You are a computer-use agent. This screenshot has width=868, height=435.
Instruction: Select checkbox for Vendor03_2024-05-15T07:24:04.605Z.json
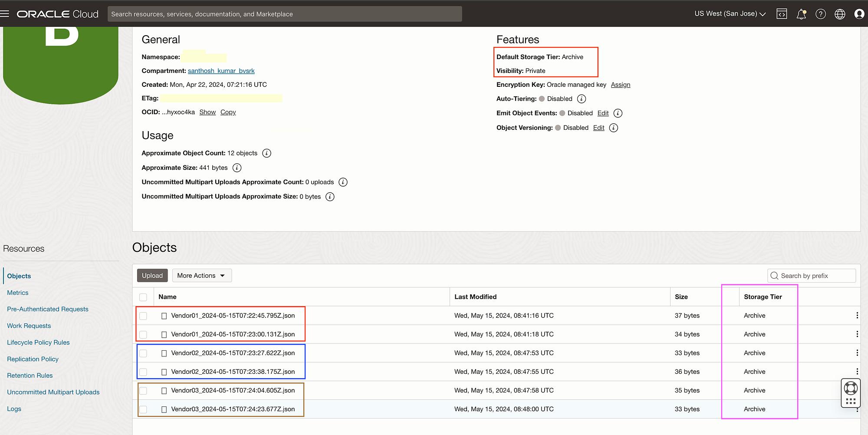(x=143, y=391)
